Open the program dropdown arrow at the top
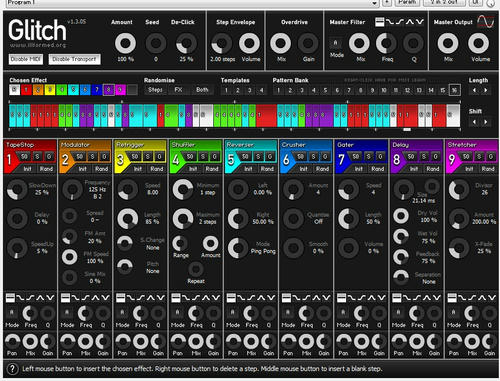 click(375, 3)
